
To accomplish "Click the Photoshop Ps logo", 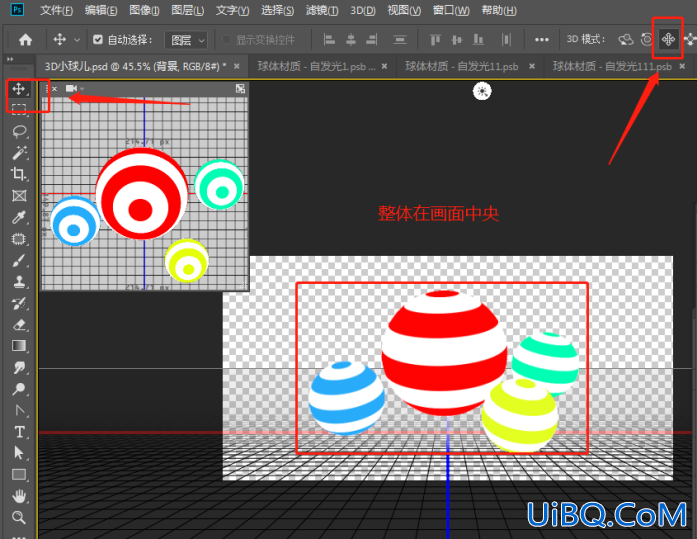I will point(17,10).
